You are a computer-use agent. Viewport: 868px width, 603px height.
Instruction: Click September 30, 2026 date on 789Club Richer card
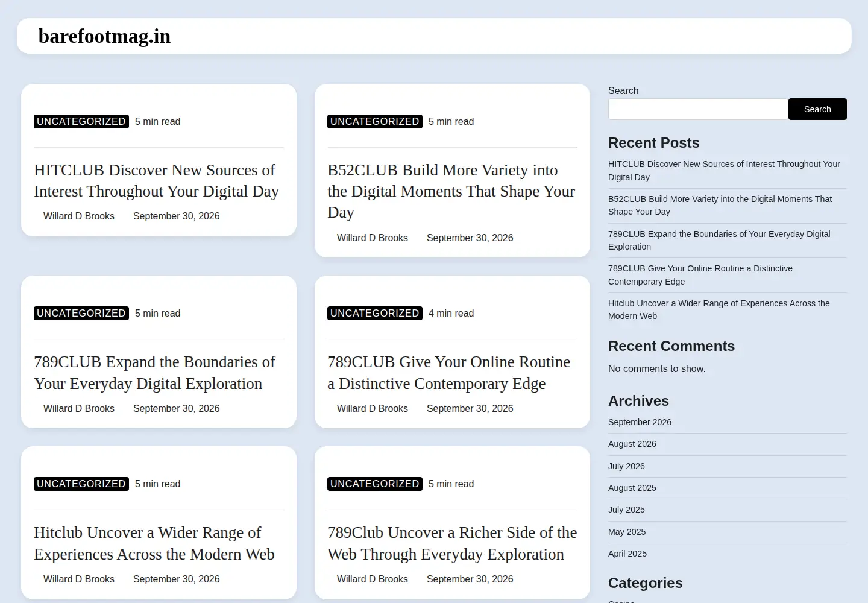coord(470,579)
